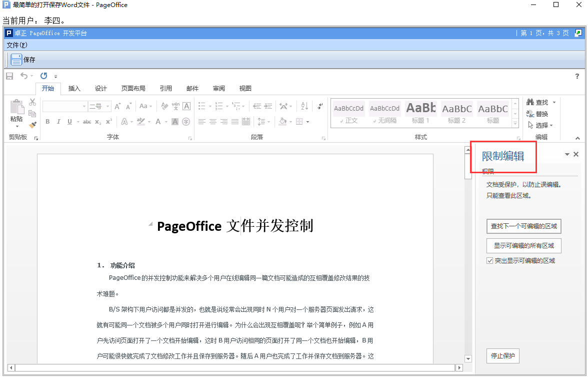Screen dimensions: 588x382
Task: Click the align left icon
Action: coord(202,122)
